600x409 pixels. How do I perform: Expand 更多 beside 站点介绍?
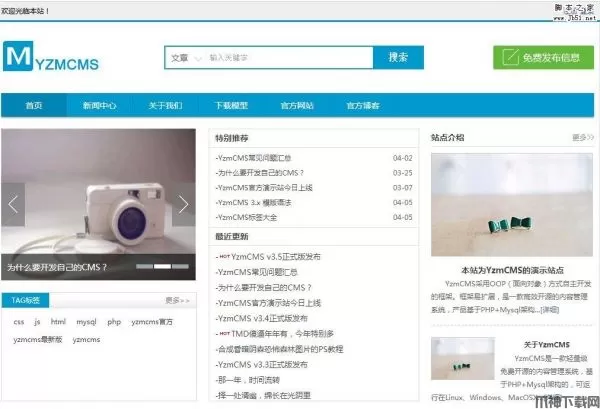(582, 137)
